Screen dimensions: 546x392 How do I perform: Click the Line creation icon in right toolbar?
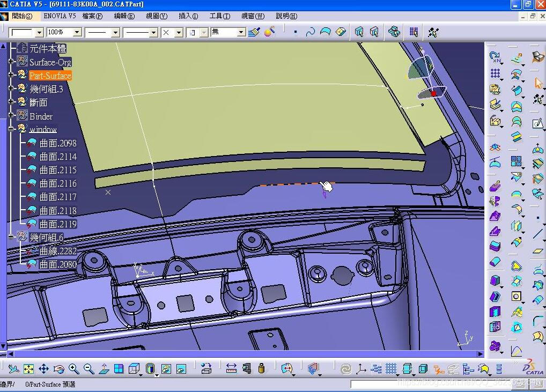pyautogui.click(x=538, y=234)
